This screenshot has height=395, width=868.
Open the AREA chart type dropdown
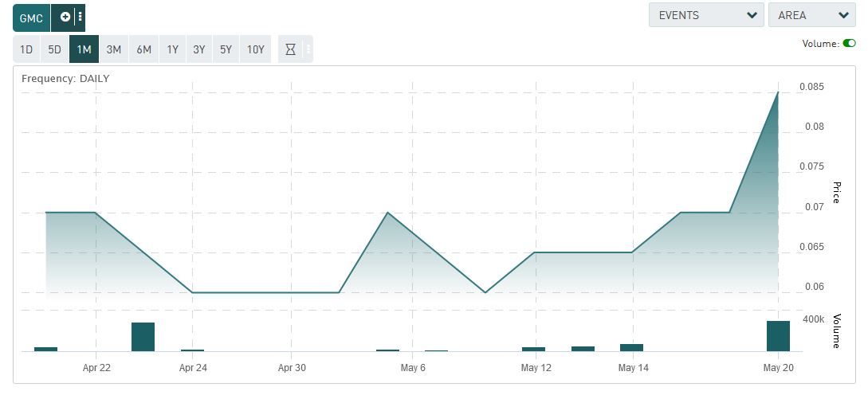click(x=811, y=15)
